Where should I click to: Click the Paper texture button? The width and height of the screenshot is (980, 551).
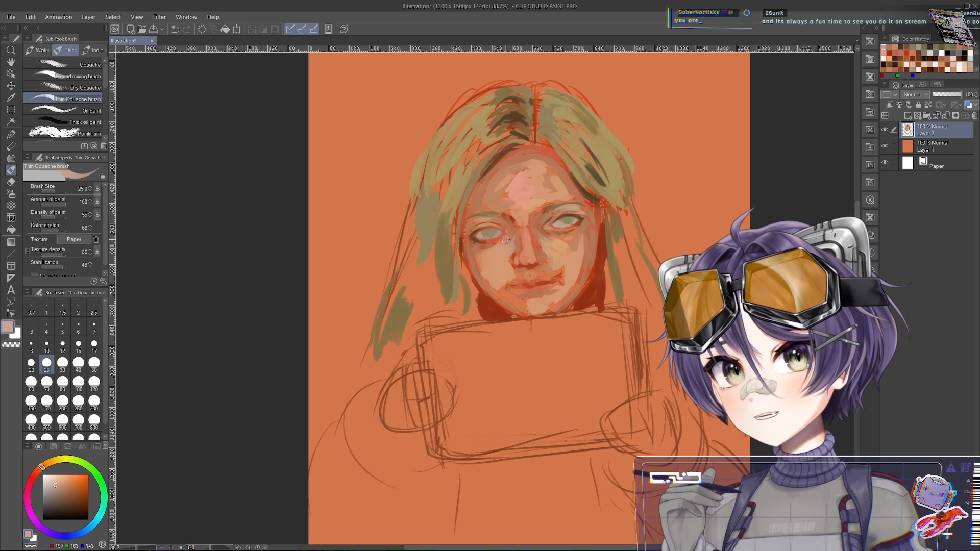tap(74, 239)
